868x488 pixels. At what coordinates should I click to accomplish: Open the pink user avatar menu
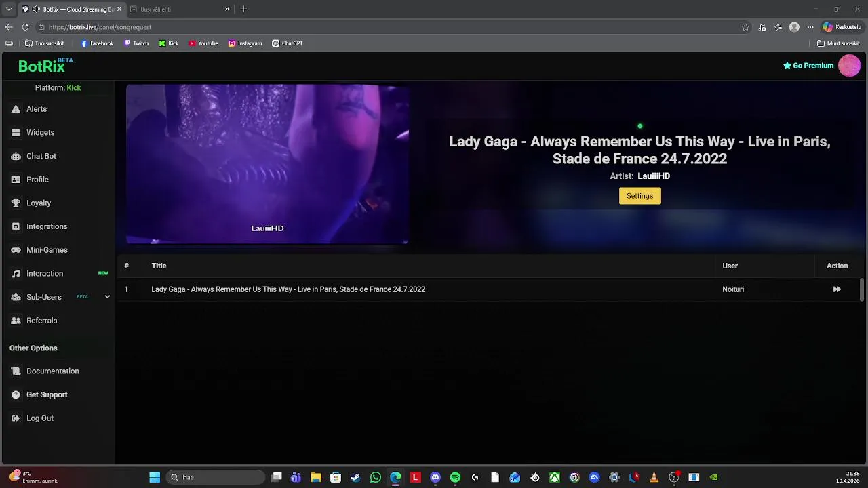click(x=849, y=66)
